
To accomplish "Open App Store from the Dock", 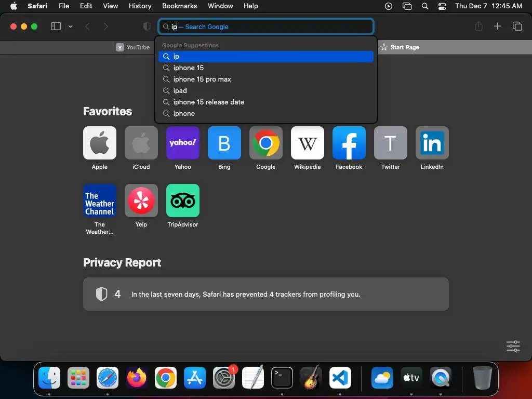I will pyautogui.click(x=195, y=378).
